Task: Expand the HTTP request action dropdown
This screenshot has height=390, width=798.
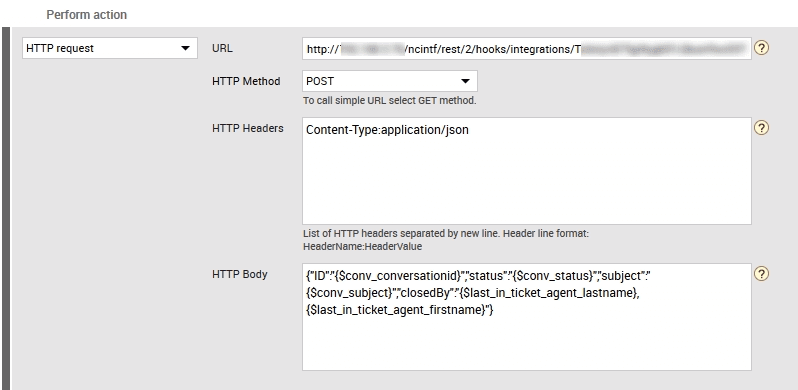Action: [110, 48]
